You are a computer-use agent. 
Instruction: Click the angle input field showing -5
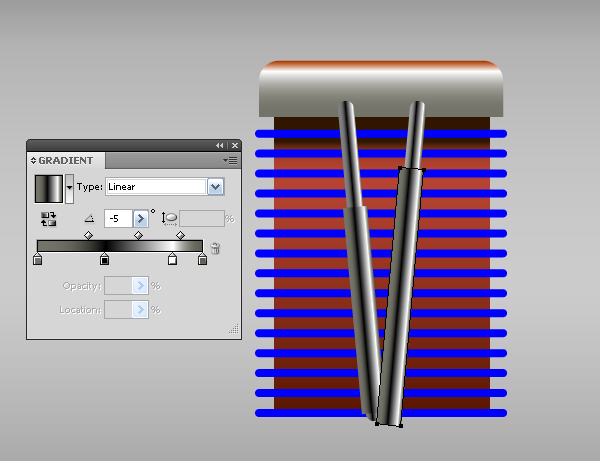click(x=118, y=218)
